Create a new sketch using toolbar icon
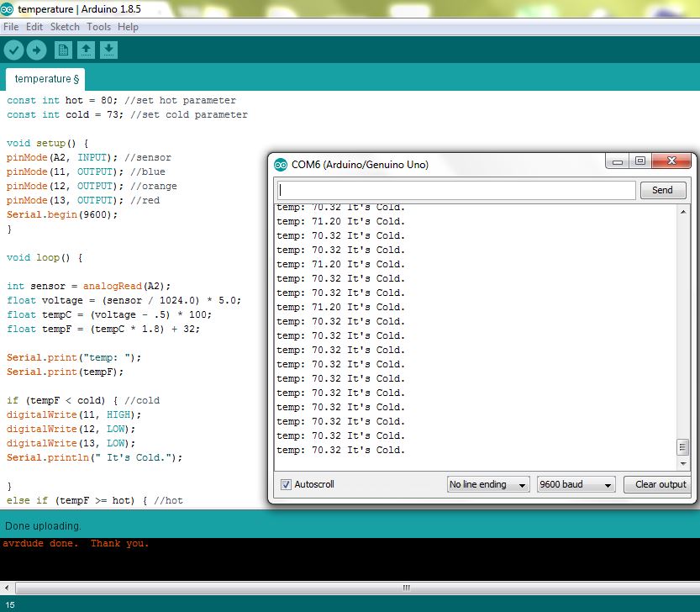Screen dimensions: 700x612 [x=63, y=50]
